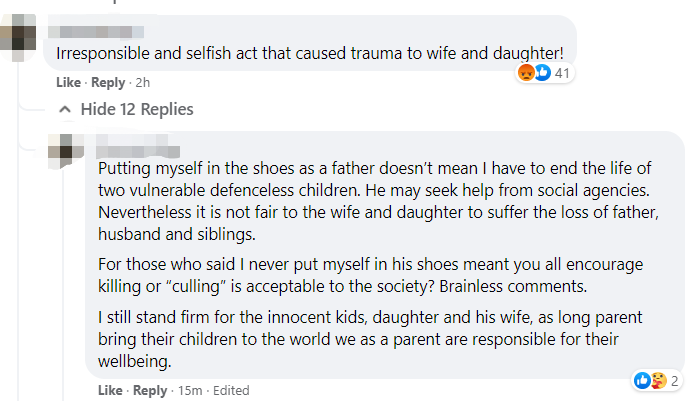Click the angry reaction emoji on top comment
The image size is (692, 401).
coord(526,72)
